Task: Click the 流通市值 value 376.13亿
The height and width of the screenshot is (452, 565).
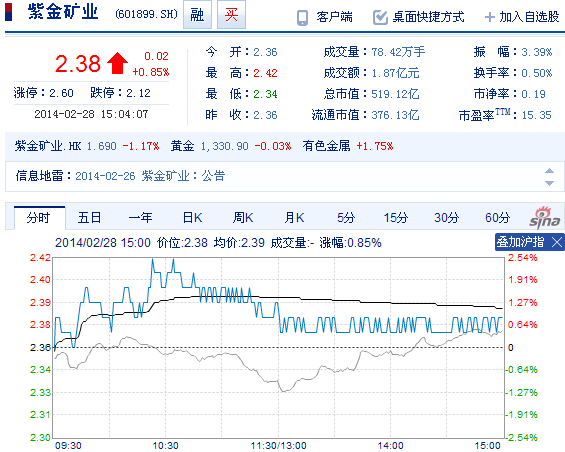Action: click(x=395, y=115)
